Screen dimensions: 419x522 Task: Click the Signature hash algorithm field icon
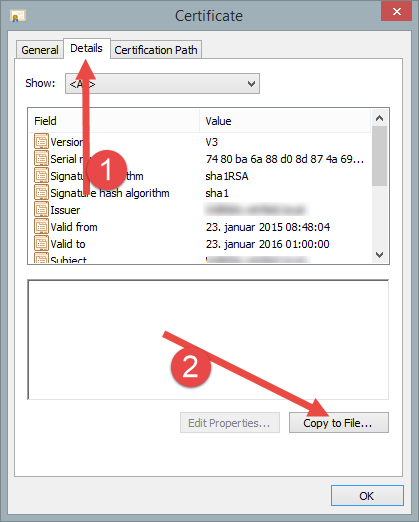[41, 192]
